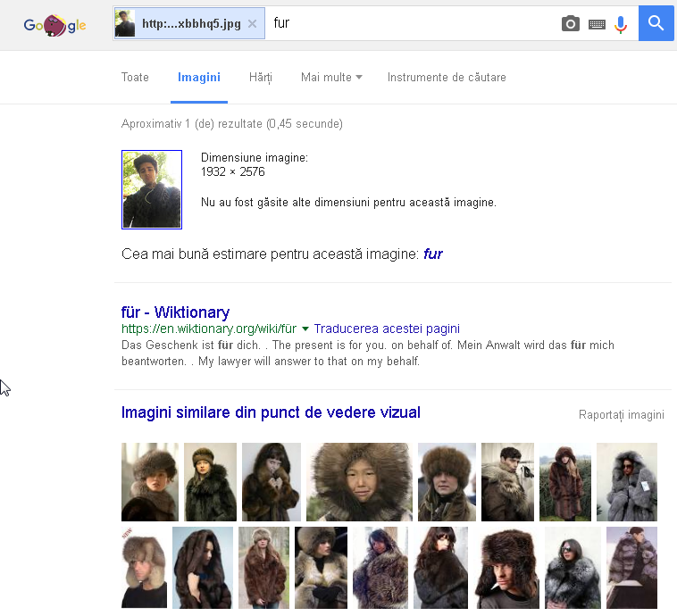Screen dimensions: 677x616
Task: Click the Google doodle logo
Action: [x=54, y=25]
